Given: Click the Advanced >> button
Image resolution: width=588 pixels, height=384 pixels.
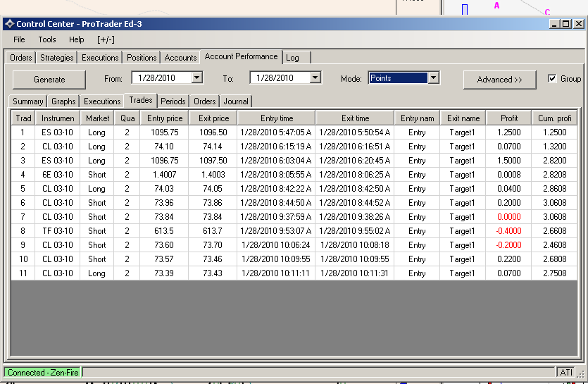Looking at the screenshot, I should 499,80.
